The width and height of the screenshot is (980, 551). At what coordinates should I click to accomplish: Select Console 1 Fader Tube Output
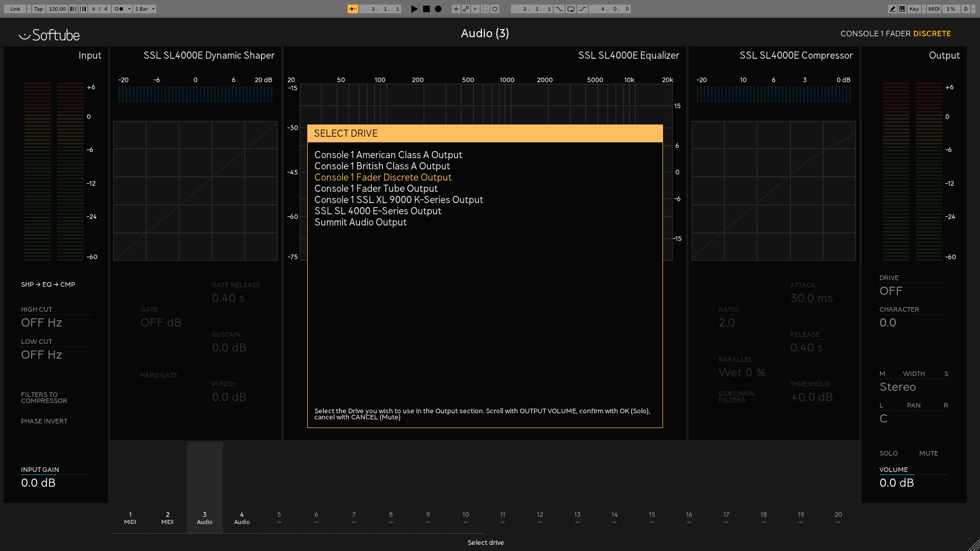click(x=376, y=189)
